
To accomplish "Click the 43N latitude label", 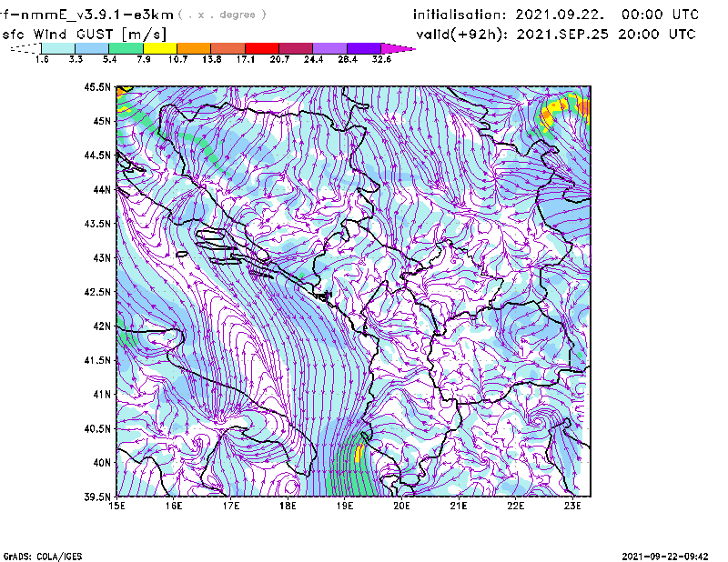I will pos(102,257).
